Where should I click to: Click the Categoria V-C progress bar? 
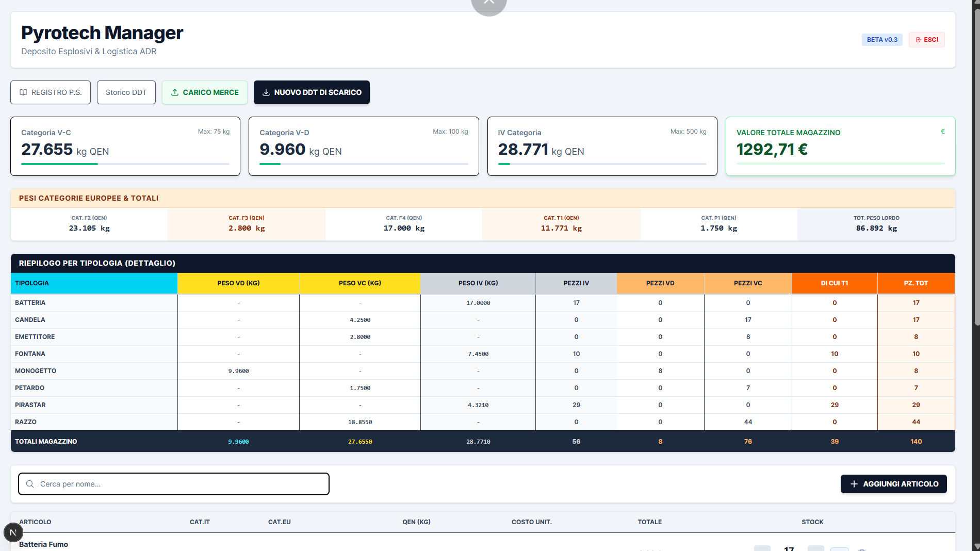[x=125, y=164]
